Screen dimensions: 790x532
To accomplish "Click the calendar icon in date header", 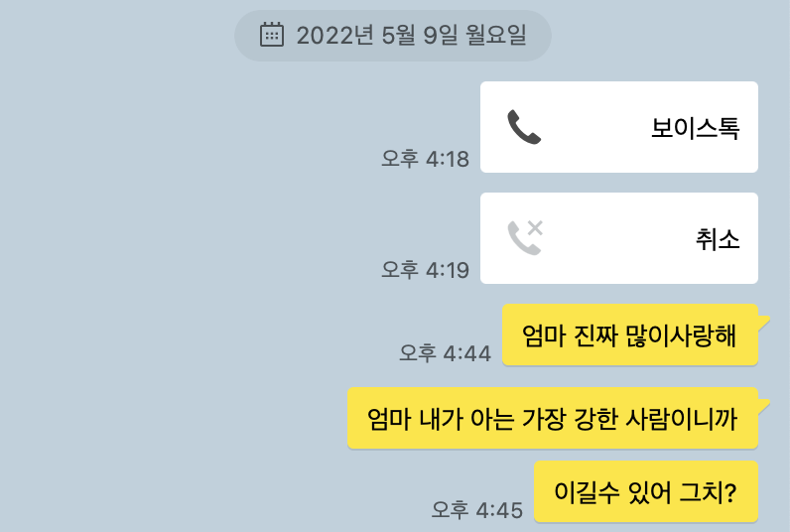I will coord(272,35).
